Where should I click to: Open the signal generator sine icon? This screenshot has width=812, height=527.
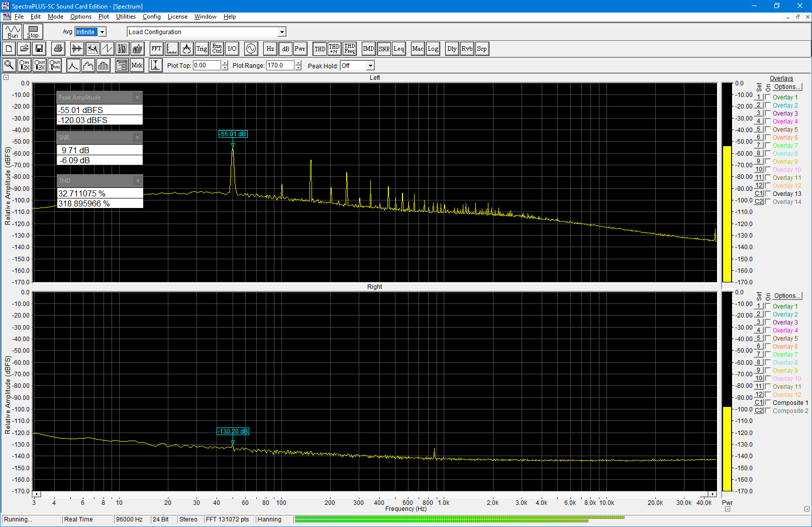[251, 49]
